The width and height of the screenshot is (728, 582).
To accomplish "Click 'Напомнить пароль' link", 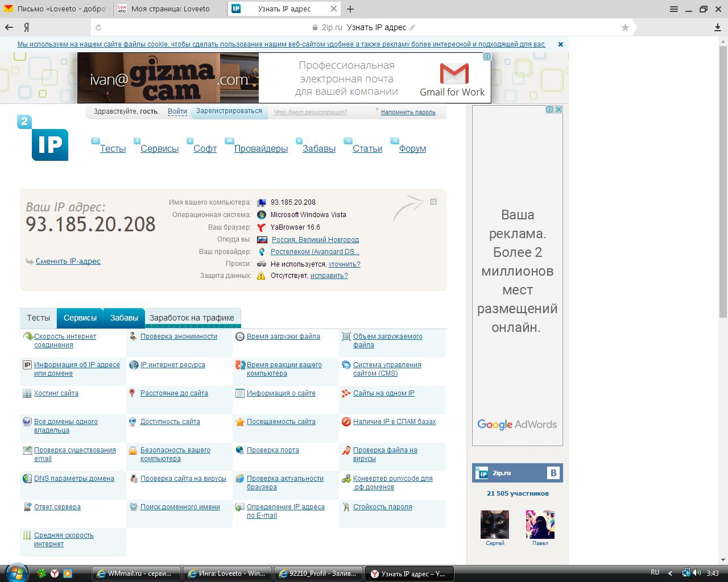I will (408, 112).
